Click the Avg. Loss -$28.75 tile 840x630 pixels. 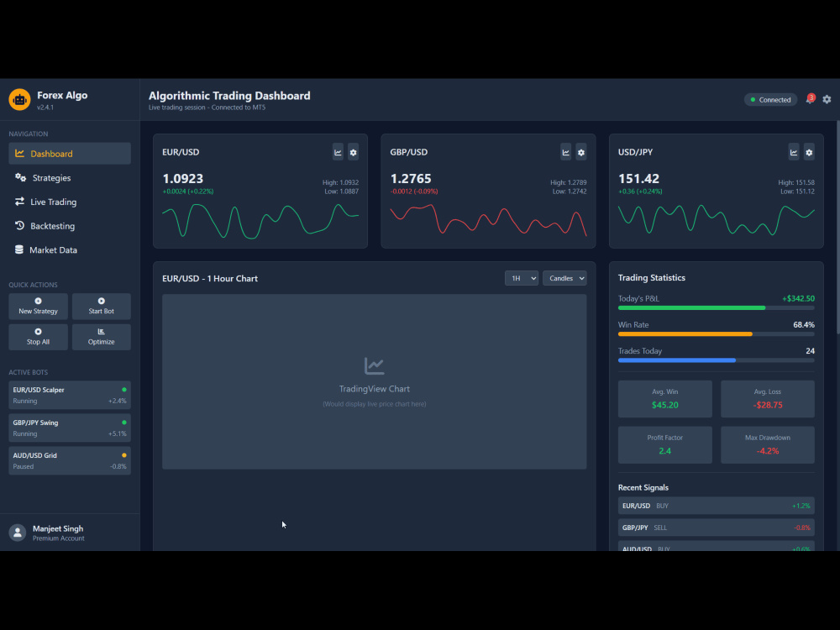click(768, 399)
